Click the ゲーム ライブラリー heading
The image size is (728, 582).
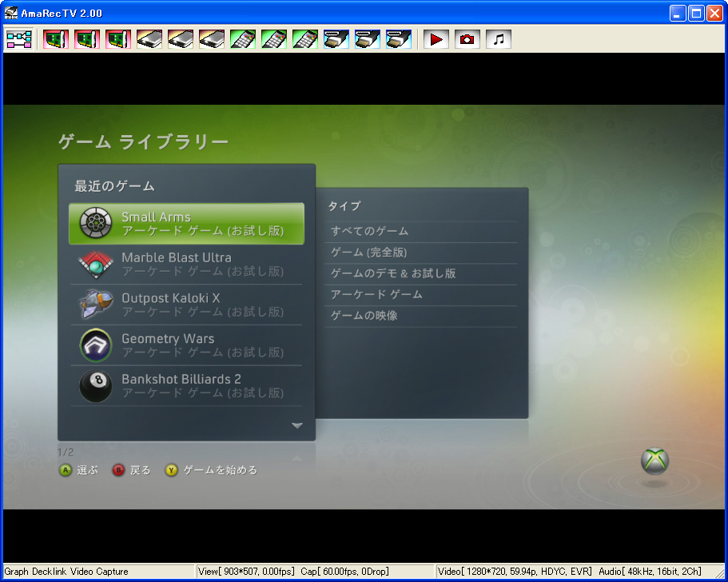click(144, 142)
